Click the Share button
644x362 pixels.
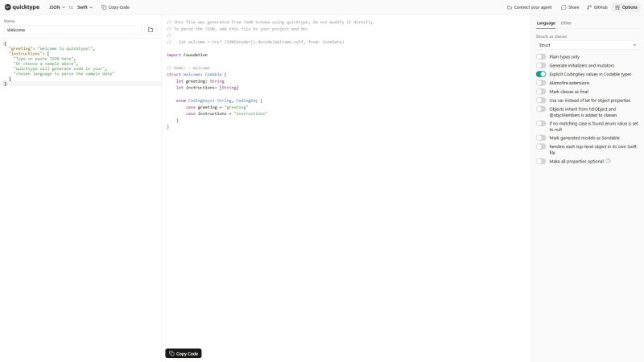point(570,7)
